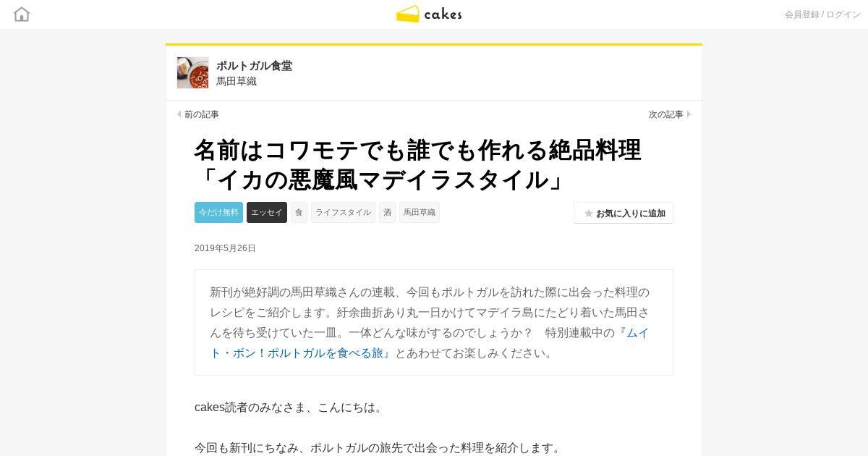Click the article headline text
This screenshot has height=456, width=868.
pyautogui.click(x=417, y=164)
